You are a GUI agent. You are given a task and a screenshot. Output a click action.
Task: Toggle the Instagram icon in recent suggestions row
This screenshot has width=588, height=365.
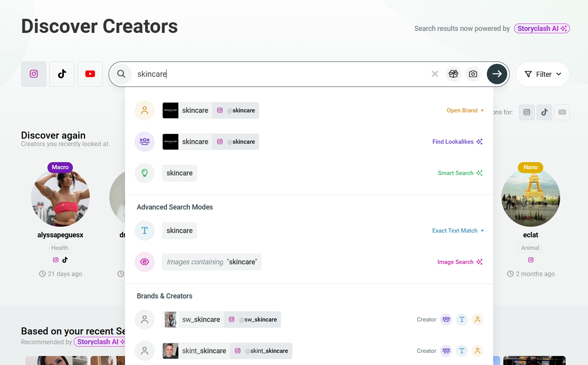(x=526, y=112)
